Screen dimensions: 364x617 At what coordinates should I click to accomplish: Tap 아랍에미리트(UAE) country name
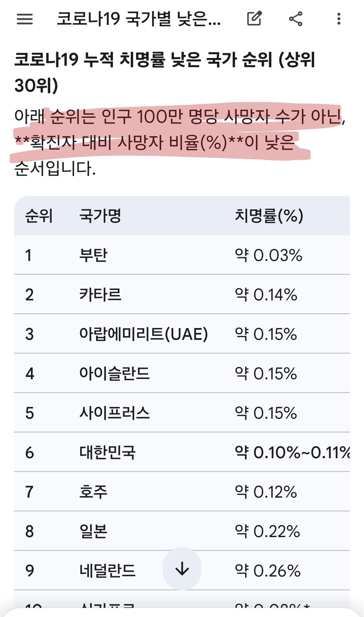click(x=143, y=334)
